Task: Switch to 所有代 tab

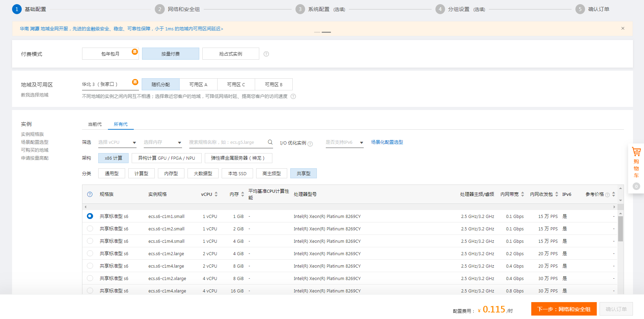Action: [121, 124]
